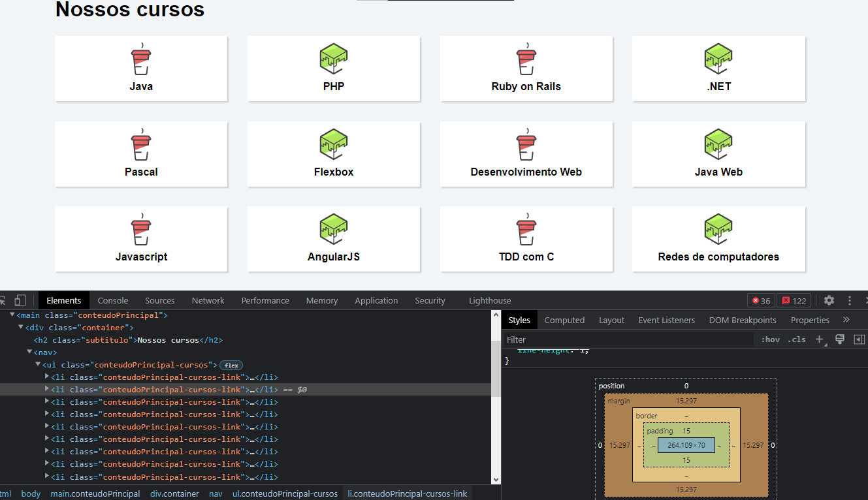Open the Java course link

coord(141,69)
